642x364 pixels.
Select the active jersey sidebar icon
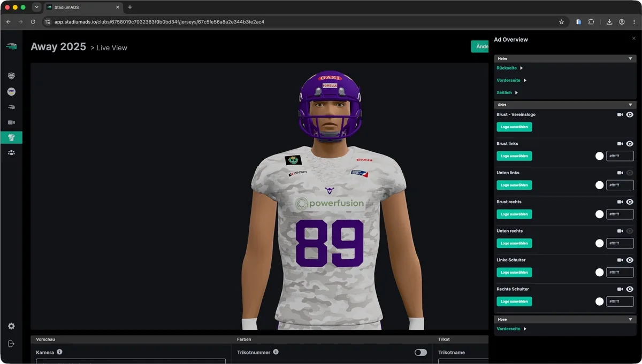(11, 137)
